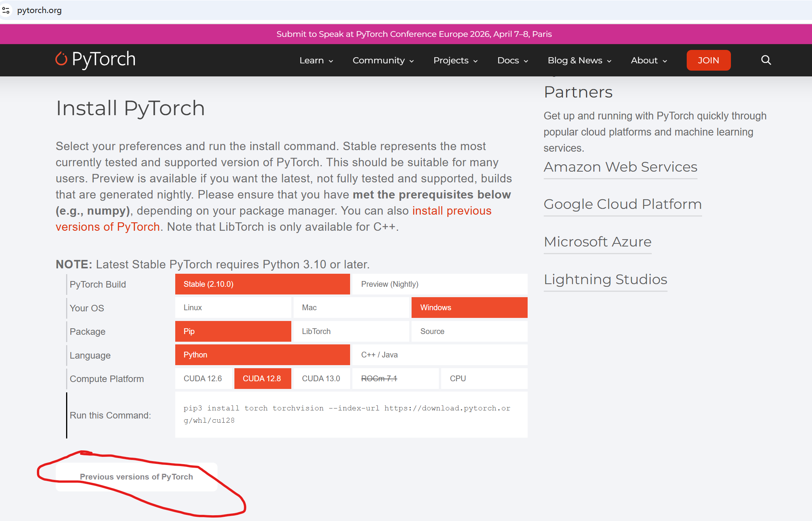812x521 pixels.
Task: Click the PyTorch flame logo
Action: coord(61,59)
